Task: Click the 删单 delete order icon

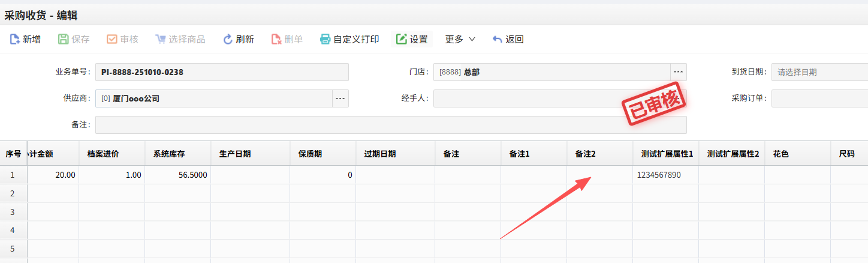Action: point(276,40)
